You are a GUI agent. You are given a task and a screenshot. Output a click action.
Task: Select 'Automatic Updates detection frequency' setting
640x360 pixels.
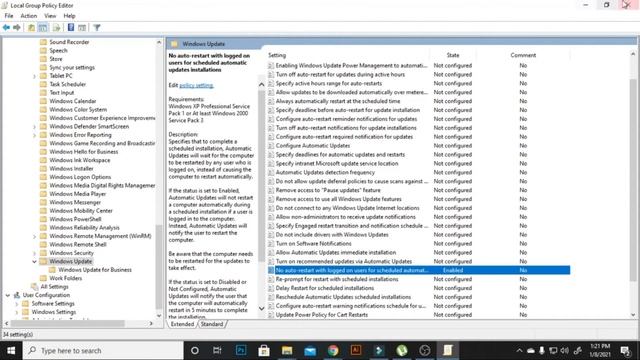pos(325,173)
